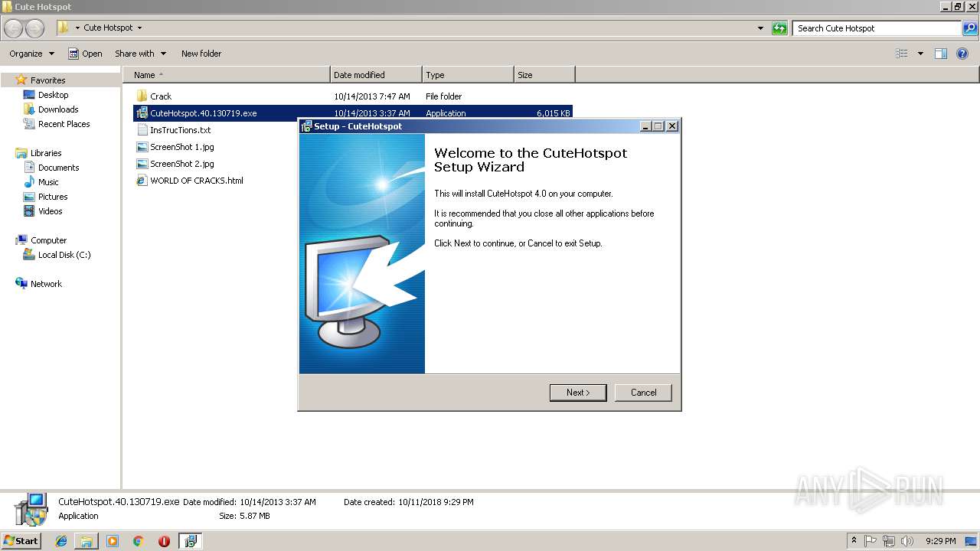
Task: Open Documents library
Action: click(58, 168)
